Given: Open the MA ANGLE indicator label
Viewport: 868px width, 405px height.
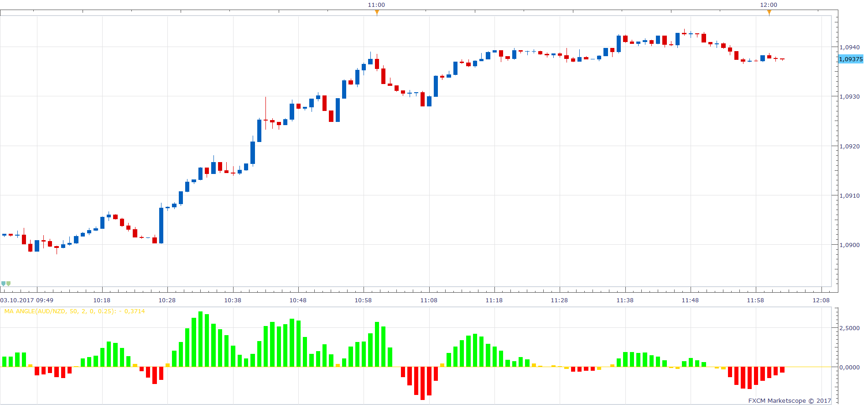Looking at the screenshot, I should (x=74, y=311).
